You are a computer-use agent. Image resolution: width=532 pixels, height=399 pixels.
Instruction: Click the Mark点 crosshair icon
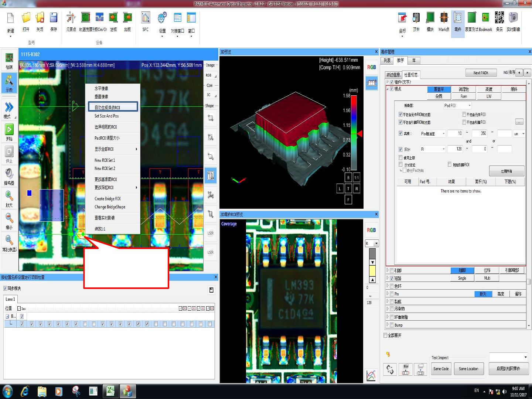pos(444,18)
